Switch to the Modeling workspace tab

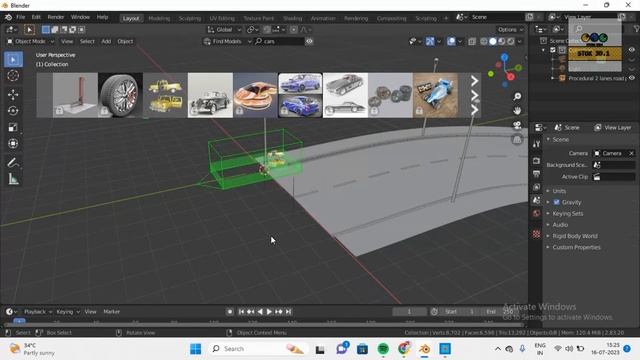[159, 18]
